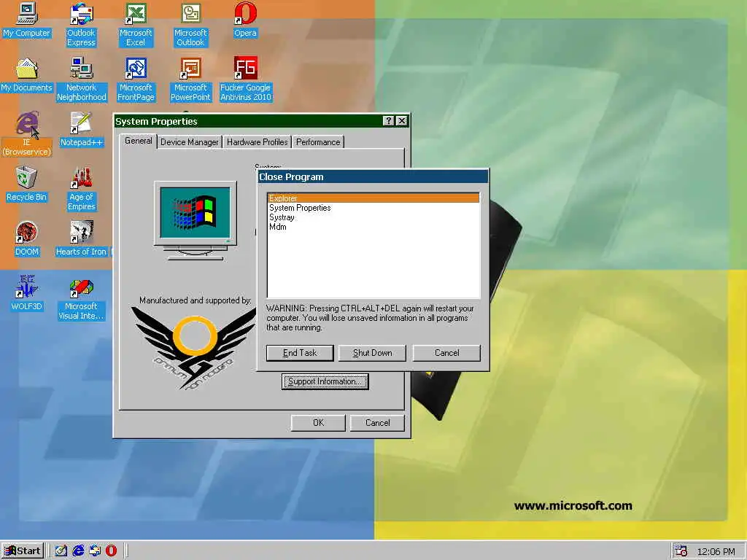Image resolution: width=747 pixels, height=560 pixels.
Task: Click the System Properties help question button
Action: [x=389, y=121]
